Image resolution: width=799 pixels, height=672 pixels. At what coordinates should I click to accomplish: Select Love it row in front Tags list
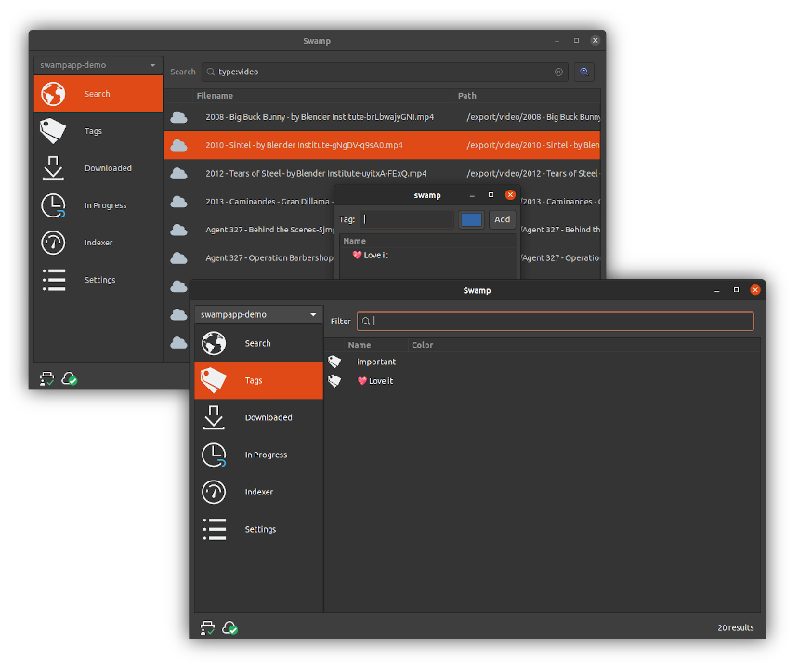tap(543, 380)
